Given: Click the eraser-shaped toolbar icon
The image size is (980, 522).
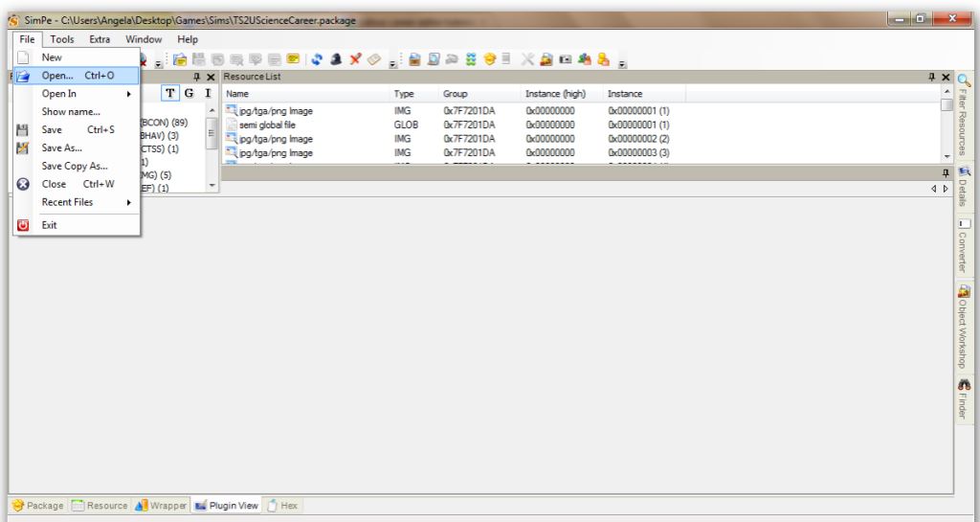Looking at the screenshot, I should (x=374, y=59).
